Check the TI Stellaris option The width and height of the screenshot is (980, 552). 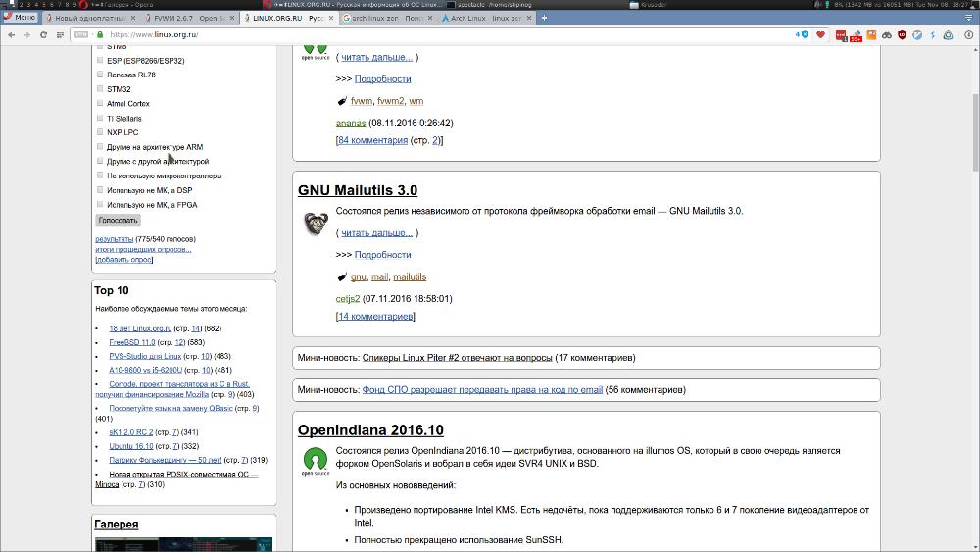100,118
